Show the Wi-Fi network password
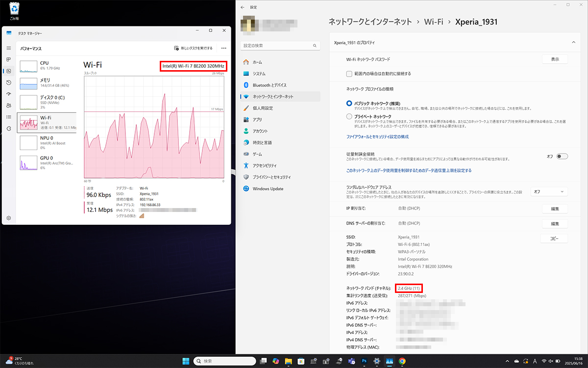The height and width of the screenshot is (368, 588). 555,59
